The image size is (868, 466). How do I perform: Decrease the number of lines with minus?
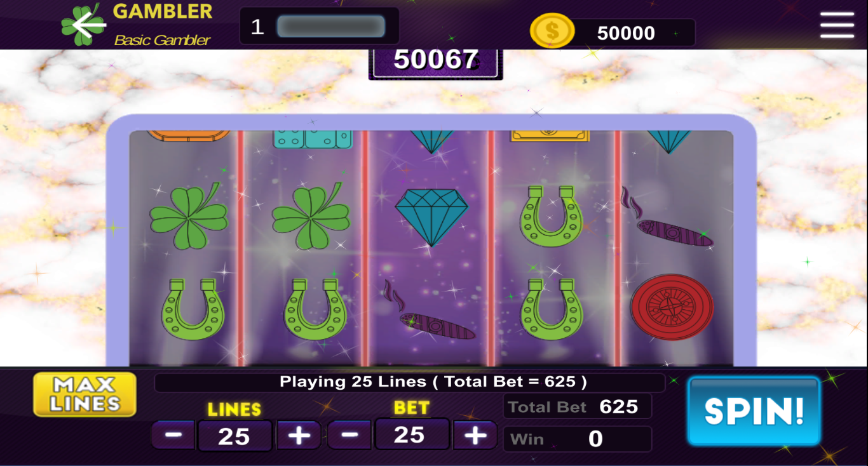(173, 436)
